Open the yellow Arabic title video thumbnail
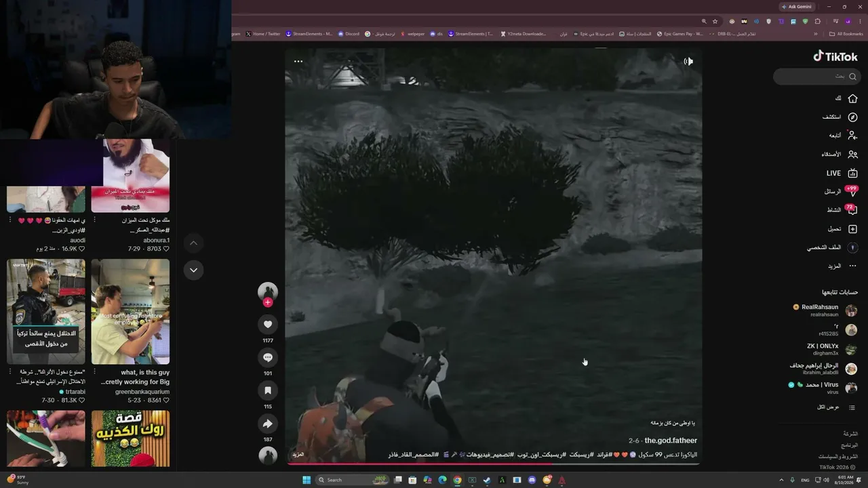868x488 pixels. click(x=130, y=439)
